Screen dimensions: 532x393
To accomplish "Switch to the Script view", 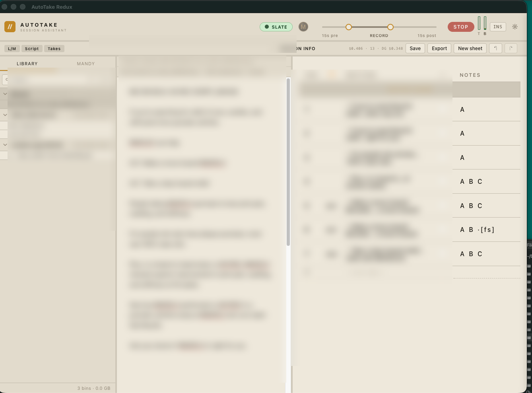I will (x=32, y=49).
